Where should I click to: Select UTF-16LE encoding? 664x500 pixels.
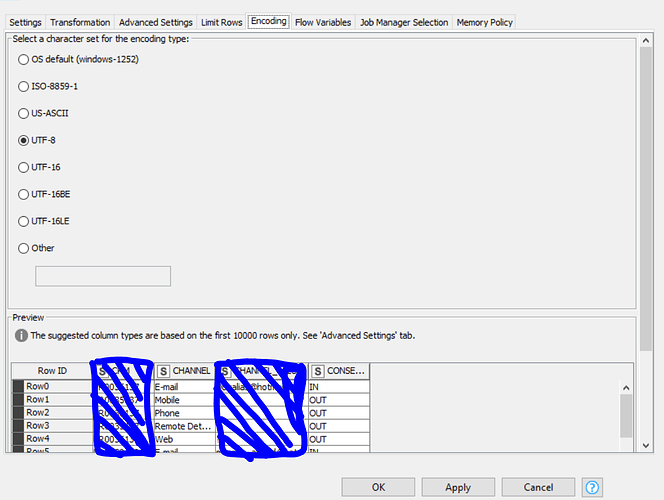point(44,221)
